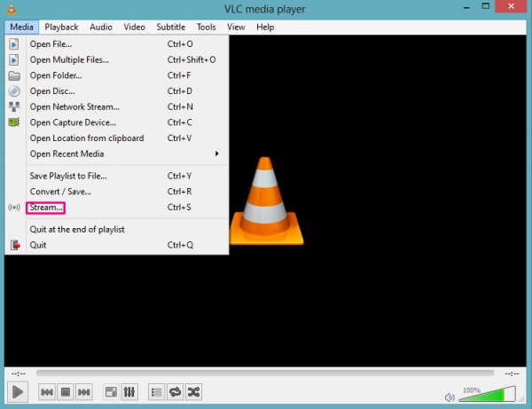This screenshot has width=532, height=409.
Task: Choose Save Playlist to File...
Action: click(x=117, y=176)
